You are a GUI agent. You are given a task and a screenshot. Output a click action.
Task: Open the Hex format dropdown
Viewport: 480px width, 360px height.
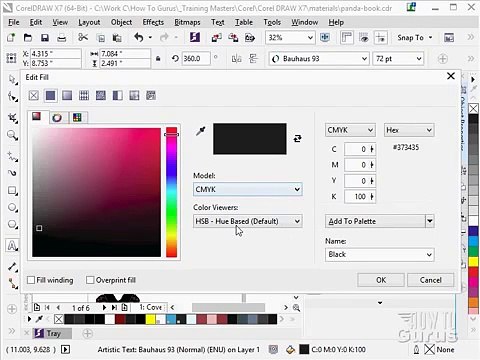[409, 130]
